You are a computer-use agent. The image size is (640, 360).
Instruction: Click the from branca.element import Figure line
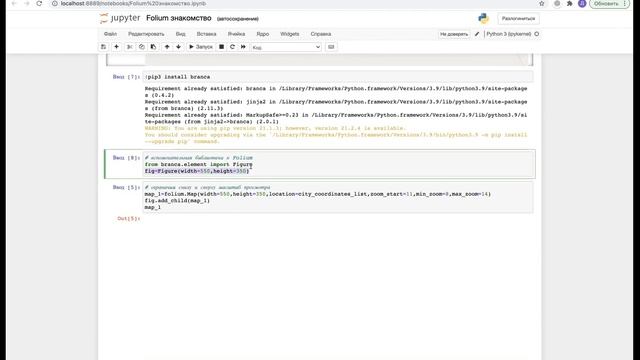[198, 164]
